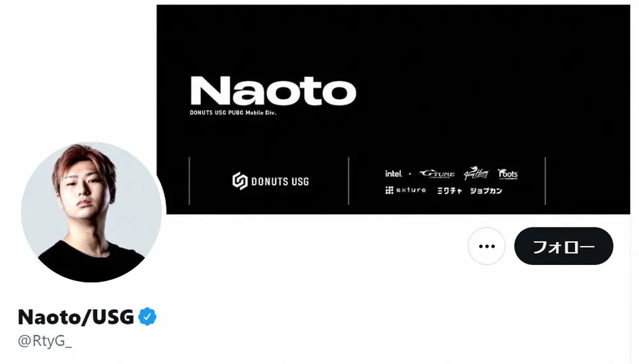
Task: Click the small plus between intel and G-TUNE
Action: [x=410, y=174]
